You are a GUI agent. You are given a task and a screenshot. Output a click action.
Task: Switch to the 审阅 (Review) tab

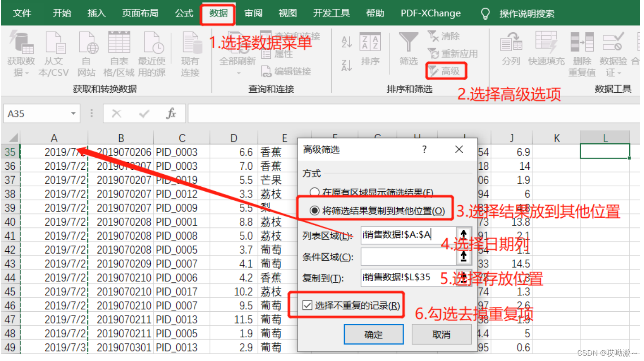tap(253, 13)
